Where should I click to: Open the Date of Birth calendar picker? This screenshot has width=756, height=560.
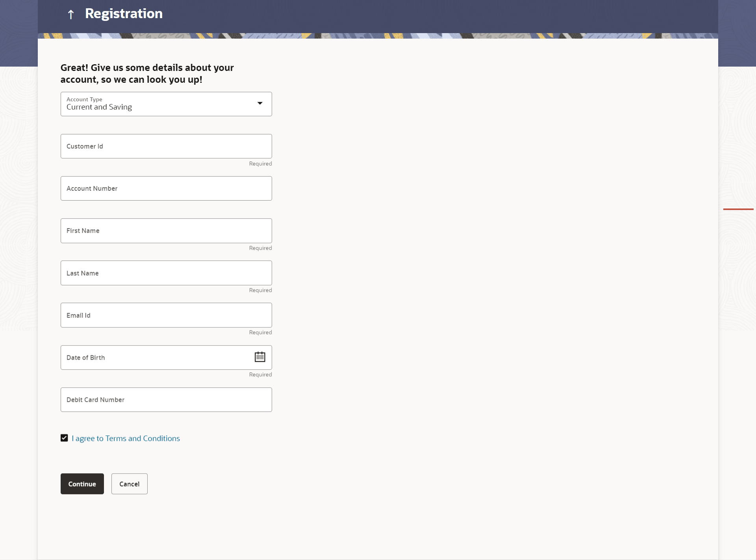(x=260, y=357)
